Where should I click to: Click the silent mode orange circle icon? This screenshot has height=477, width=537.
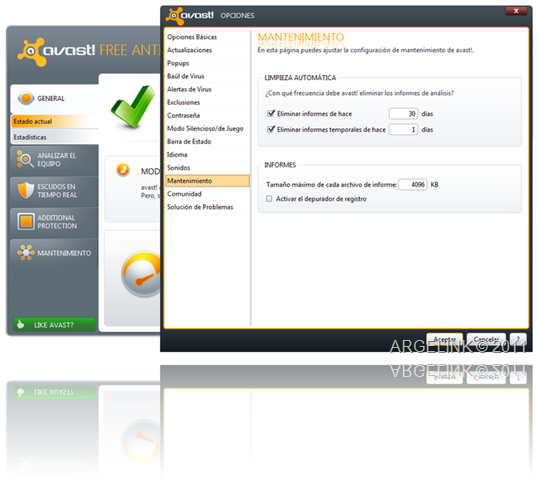[123, 170]
